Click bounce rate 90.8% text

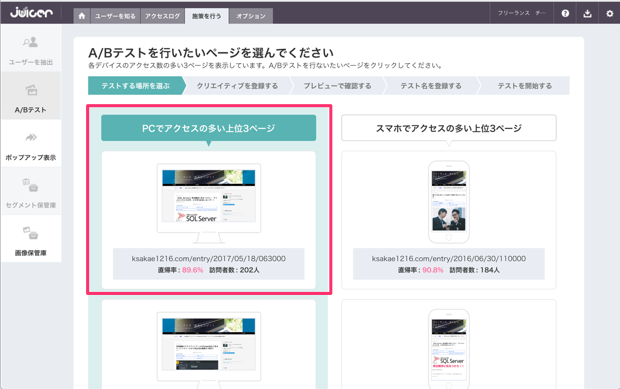pos(433,270)
